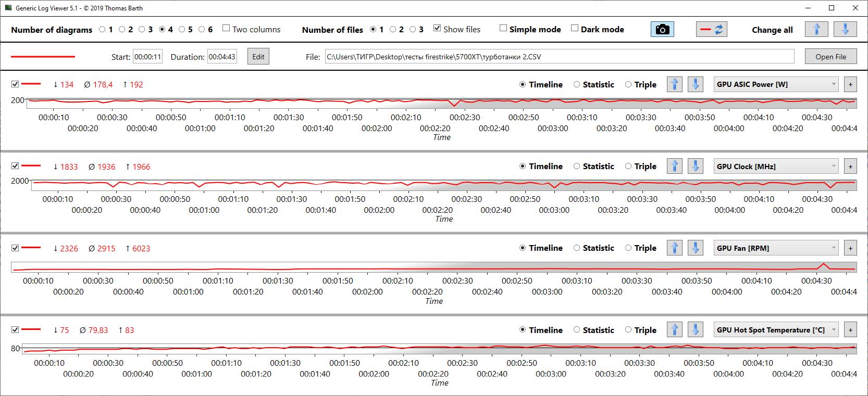Click plus button next to GPU Clock
The height and width of the screenshot is (396, 868).
850,166
